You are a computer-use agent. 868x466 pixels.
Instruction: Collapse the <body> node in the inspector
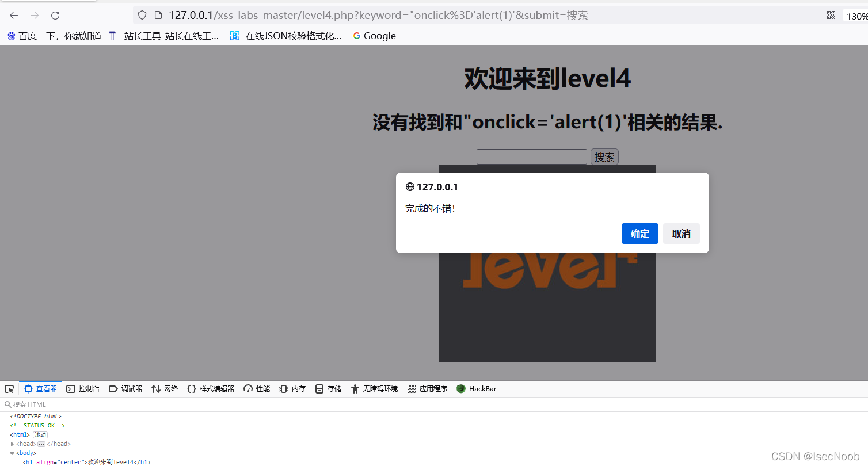[x=12, y=453]
